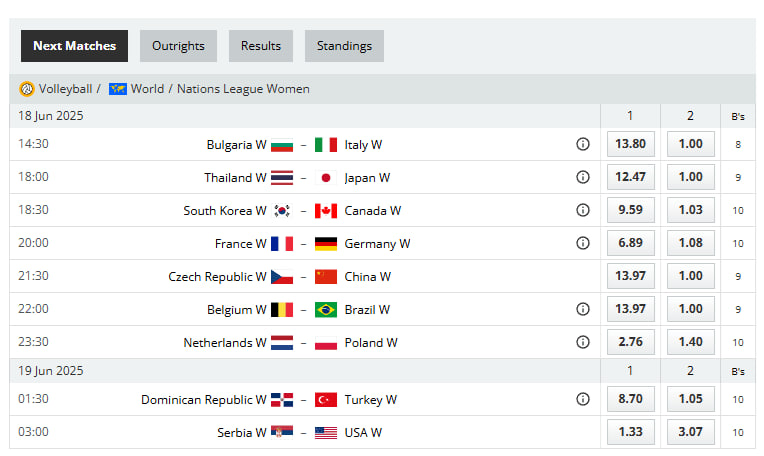Pick odds 1.40 for Poland W
764x456 pixels.
tap(690, 342)
